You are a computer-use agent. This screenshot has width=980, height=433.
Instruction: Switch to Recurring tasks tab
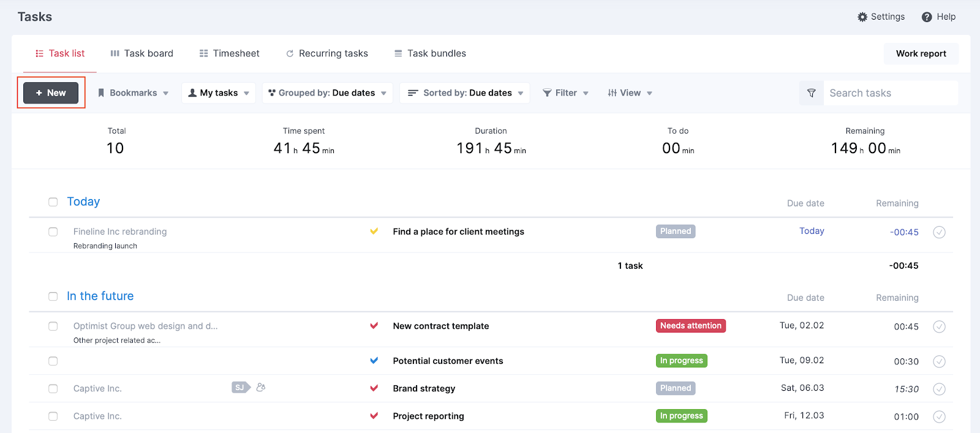(x=327, y=54)
